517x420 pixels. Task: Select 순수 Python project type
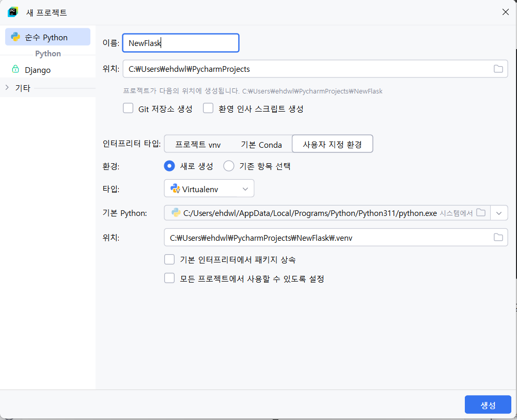48,37
